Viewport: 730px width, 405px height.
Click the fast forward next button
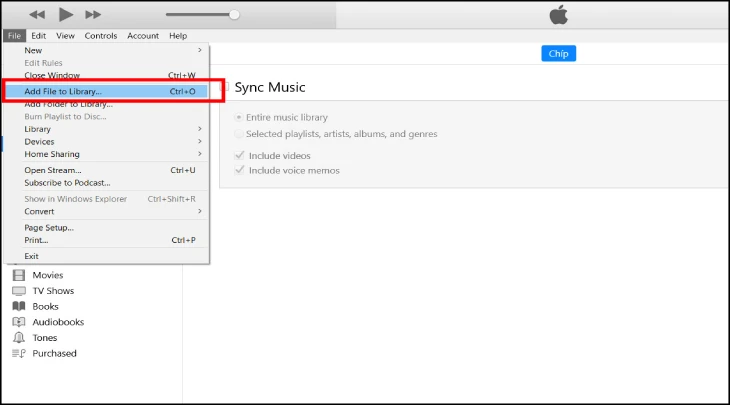tap(93, 15)
